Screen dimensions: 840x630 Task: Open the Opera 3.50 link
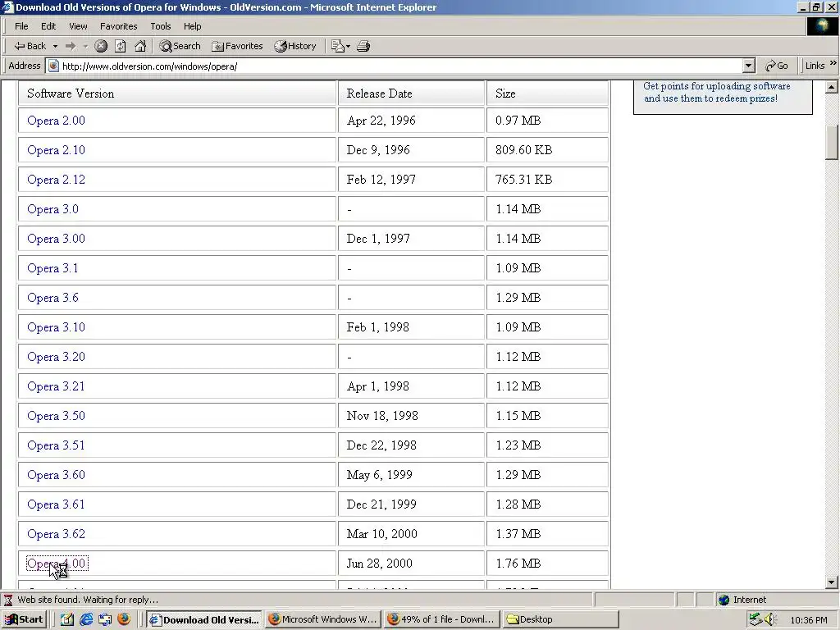click(x=57, y=416)
